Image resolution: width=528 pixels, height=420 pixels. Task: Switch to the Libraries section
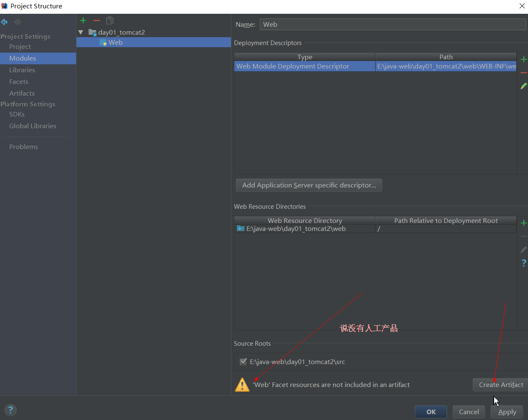(x=22, y=70)
